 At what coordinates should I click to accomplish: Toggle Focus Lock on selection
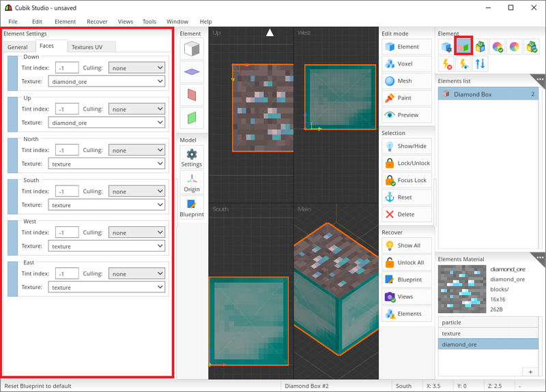pos(407,180)
